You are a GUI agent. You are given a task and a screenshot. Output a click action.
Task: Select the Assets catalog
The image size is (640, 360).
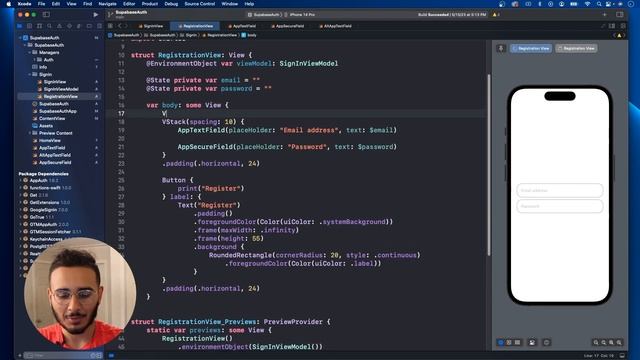tap(46, 126)
